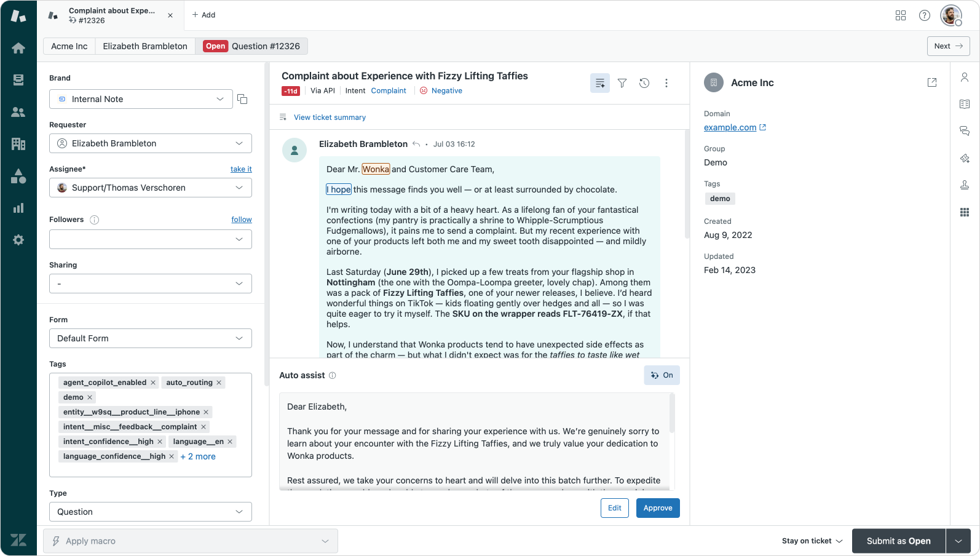Open the submit status chevron dropdown

[958, 541]
